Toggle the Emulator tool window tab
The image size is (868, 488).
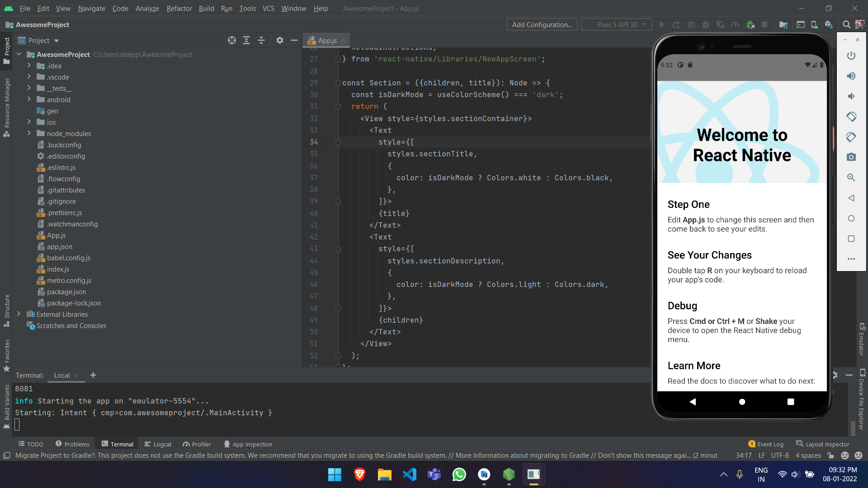[862, 339]
